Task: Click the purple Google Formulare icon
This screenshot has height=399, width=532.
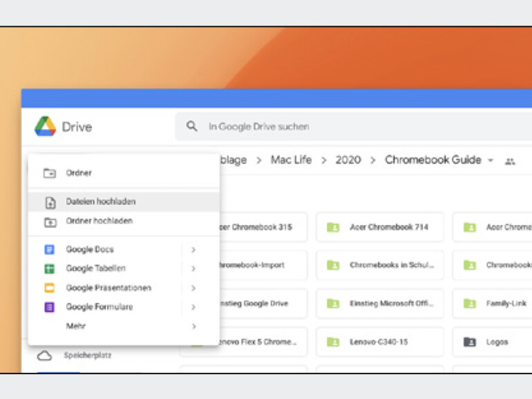Action: point(50,307)
